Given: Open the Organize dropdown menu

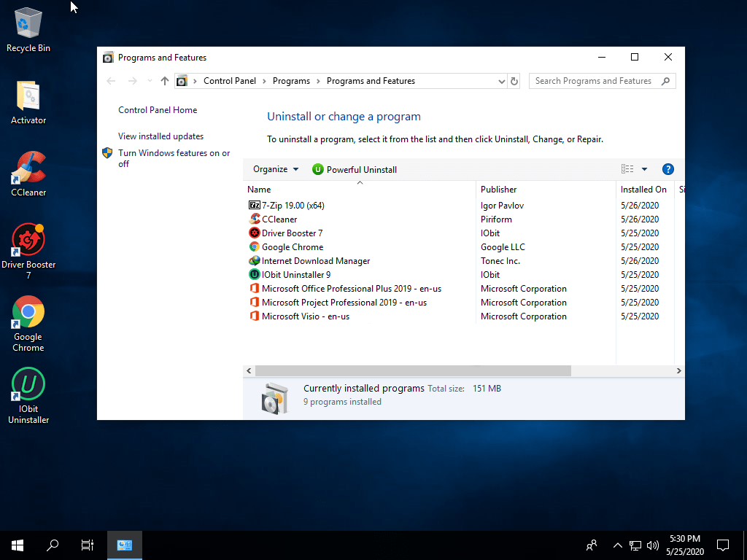Looking at the screenshot, I should tap(276, 169).
